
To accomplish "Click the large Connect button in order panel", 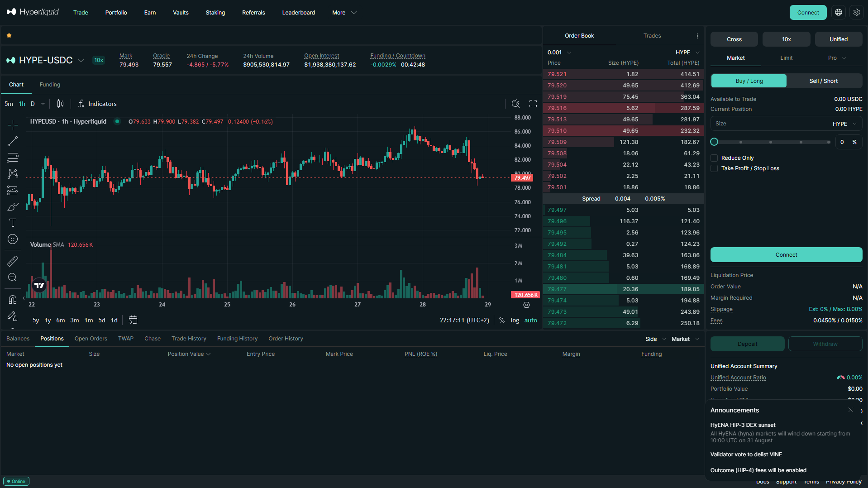I will 787,255.
